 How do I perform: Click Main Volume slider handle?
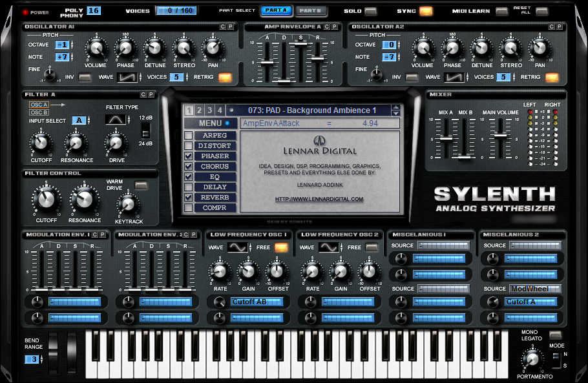pyautogui.click(x=500, y=135)
